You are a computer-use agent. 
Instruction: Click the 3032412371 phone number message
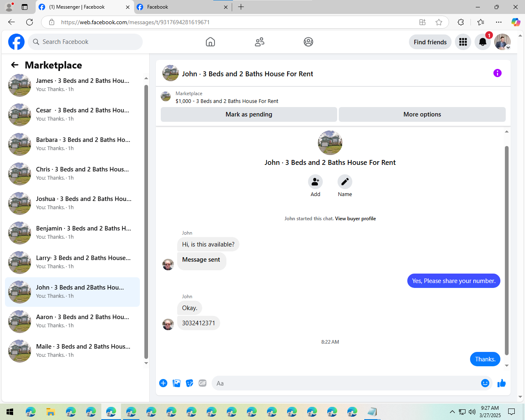pyautogui.click(x=199, y=323)
